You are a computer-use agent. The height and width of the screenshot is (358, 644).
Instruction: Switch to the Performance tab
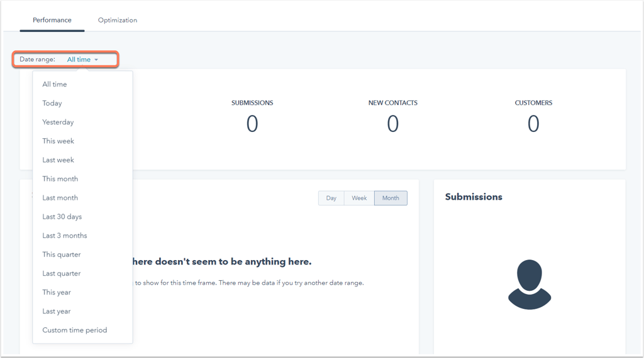click(52, 20)
